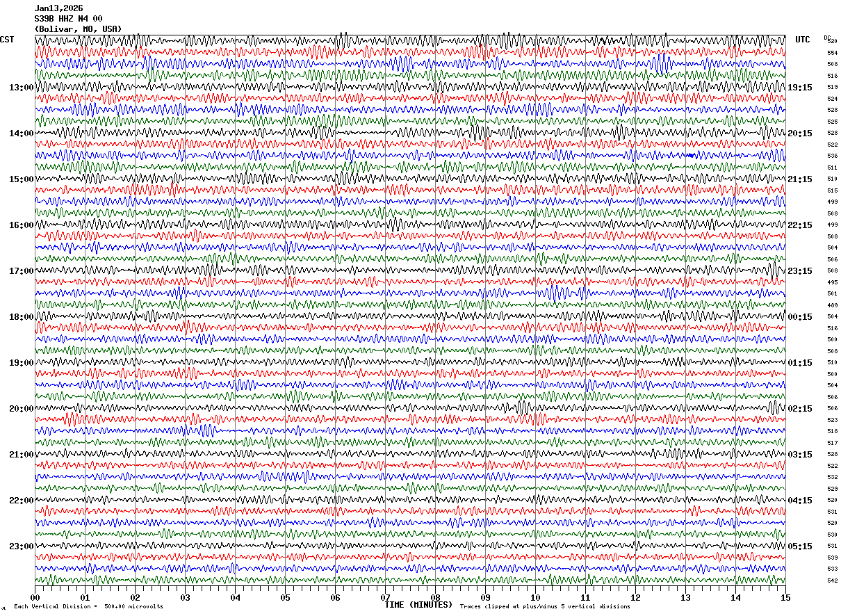The image size is (841, 616).
Task: Click minute tick label 11 on time axis
Action: (x=585, y=597)
